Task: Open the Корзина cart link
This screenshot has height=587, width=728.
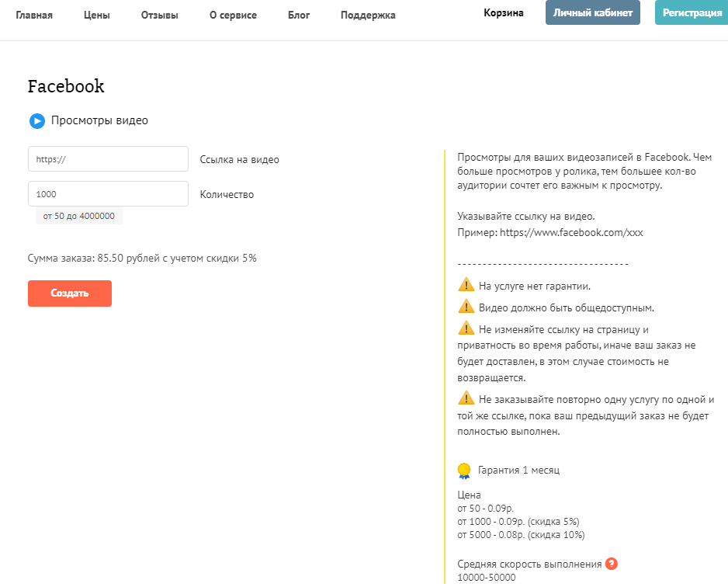Action: tap(503, 13)
